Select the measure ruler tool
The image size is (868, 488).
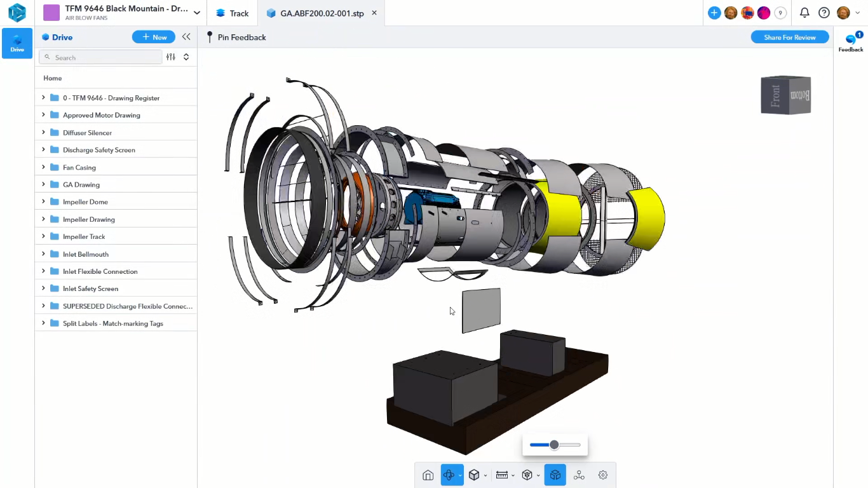pyautogui.click(x=502, y=475)
